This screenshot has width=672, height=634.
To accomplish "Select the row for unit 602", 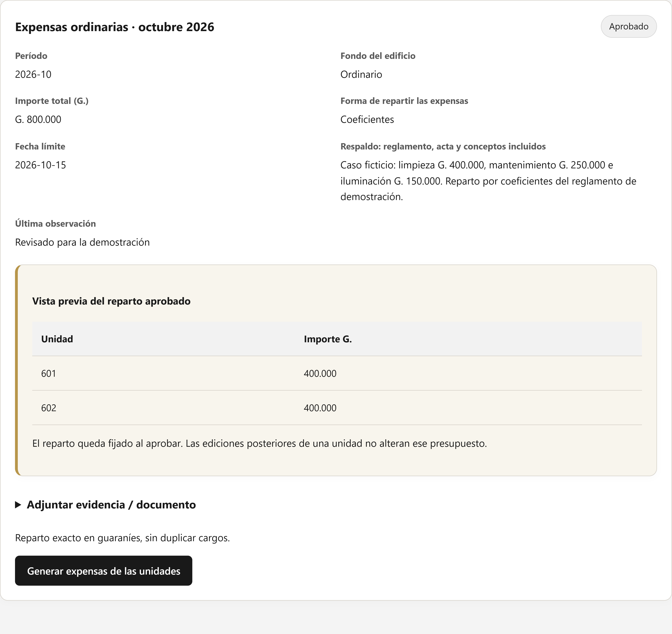I will pos(337,408).
